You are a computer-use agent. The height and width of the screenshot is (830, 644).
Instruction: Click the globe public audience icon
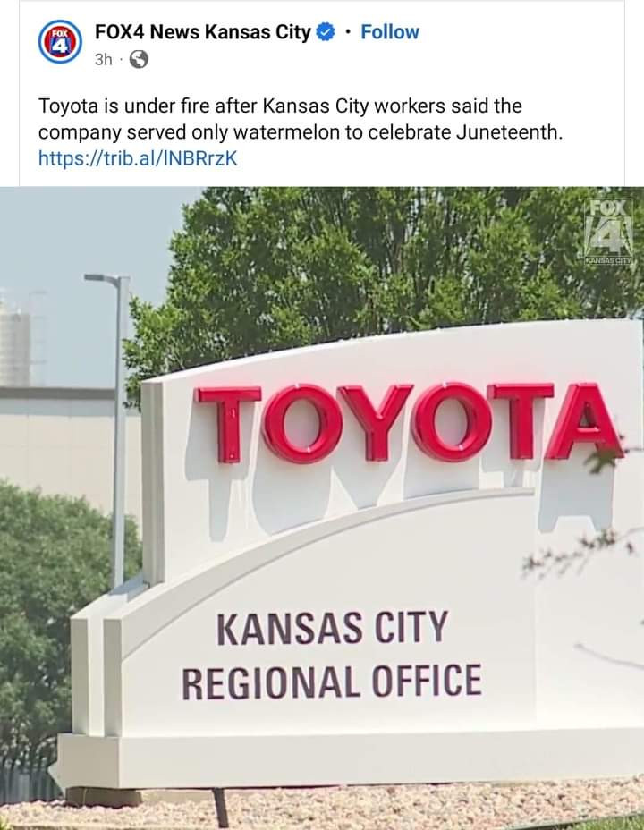point(139,59)
